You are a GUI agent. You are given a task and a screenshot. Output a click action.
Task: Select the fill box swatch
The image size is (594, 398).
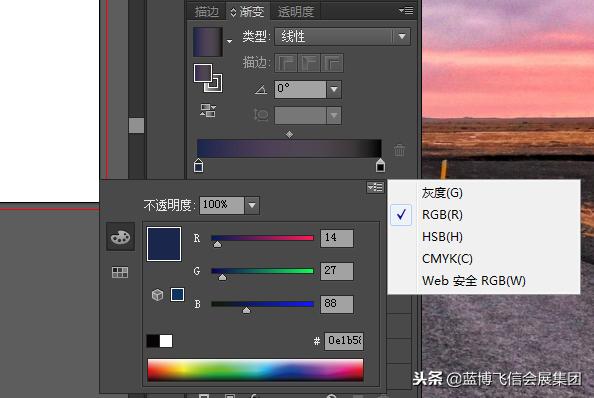(203, 73)
